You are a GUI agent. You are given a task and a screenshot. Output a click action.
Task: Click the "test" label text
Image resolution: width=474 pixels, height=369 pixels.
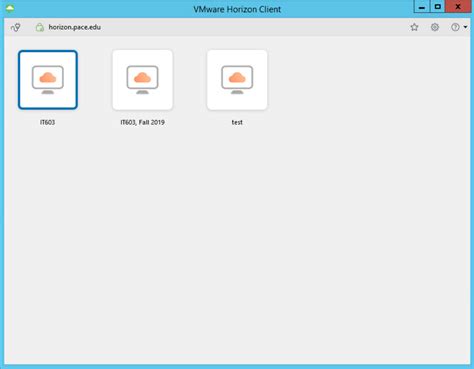point(237,122)
